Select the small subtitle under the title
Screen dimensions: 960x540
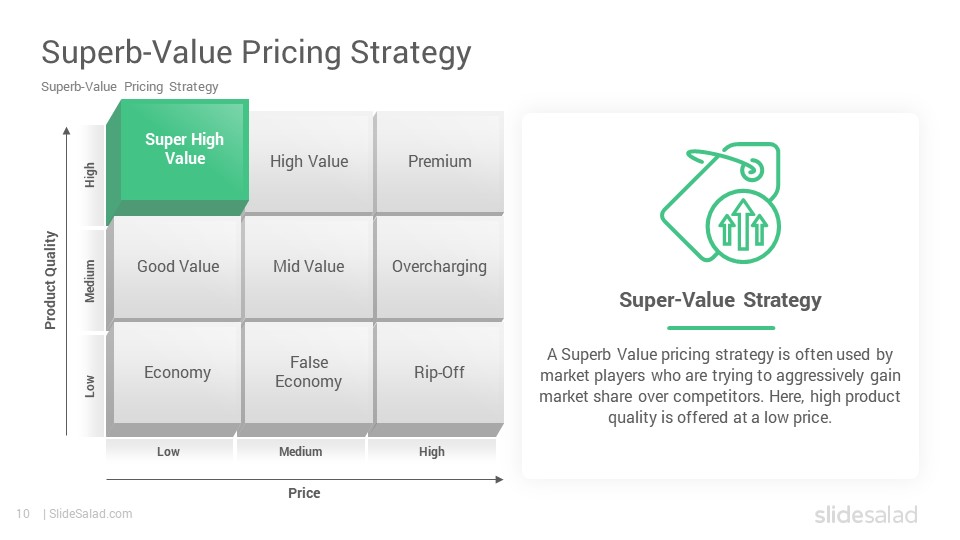(x=130, y=87)
